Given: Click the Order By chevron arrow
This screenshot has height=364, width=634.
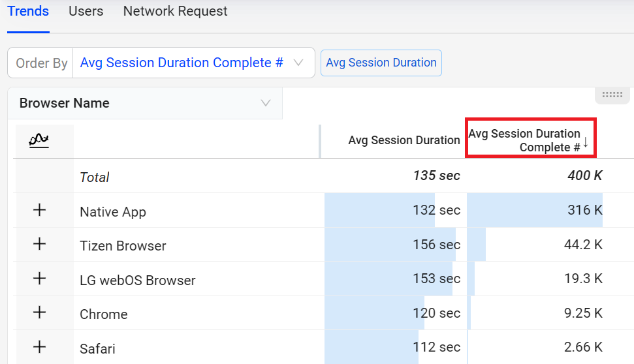Looking at the screenshot, I should tap(298, 63).
